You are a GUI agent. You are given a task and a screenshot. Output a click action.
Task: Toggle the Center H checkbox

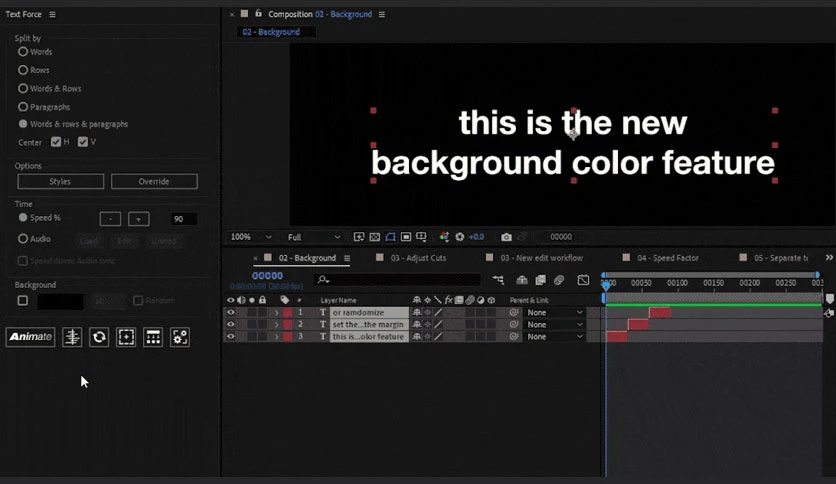pyautogui.click(x=56, y=142)
